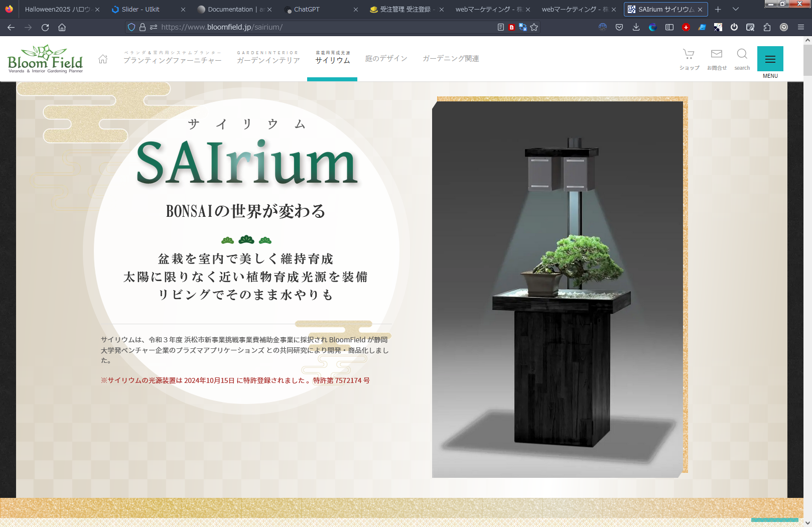Click the translate page icon
812x527 pixels.
(x=522, y=27)
